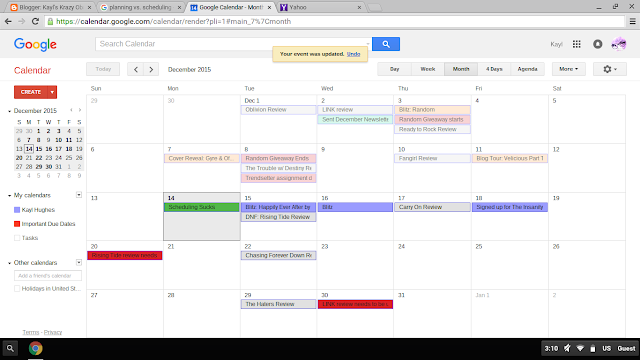Screen dimensions: 640x360
Task: Close the Yahoo tab
Action: coord(359,7)
